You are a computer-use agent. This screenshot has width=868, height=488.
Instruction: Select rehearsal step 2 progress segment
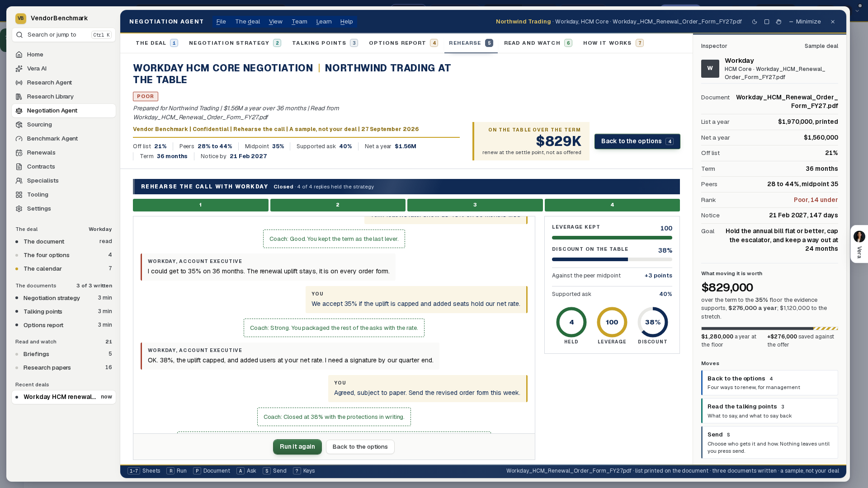click(338, 205)
